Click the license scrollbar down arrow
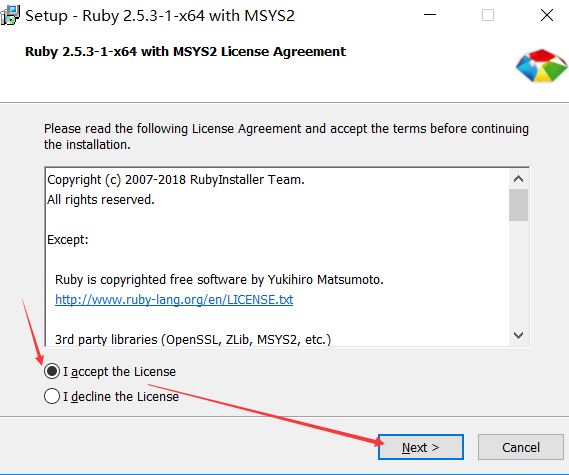Viewport: 569px width, 475px height. coord(518,335)
